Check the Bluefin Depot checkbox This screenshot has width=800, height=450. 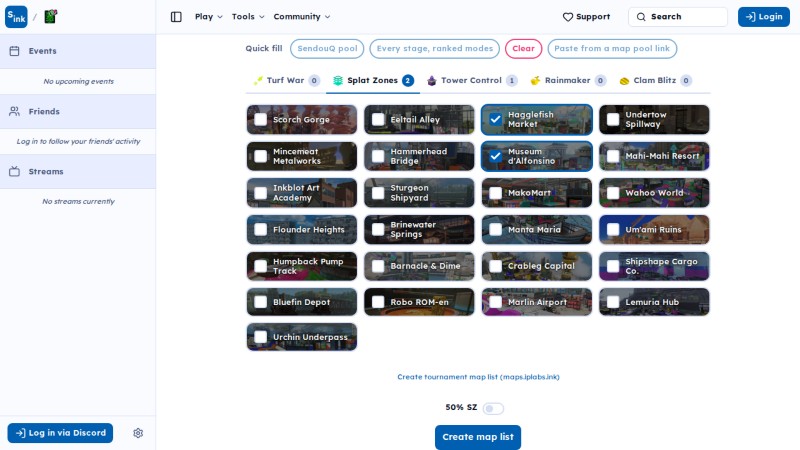[261, 302]
